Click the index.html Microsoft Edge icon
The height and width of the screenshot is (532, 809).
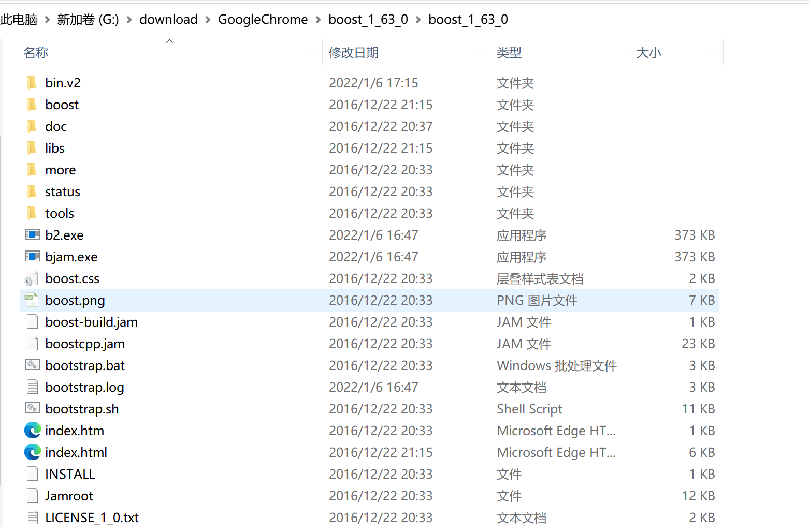point(32,452)
